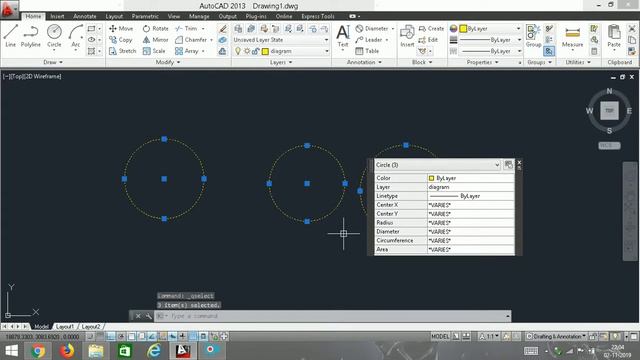Click the Leader annotation tool
This screenshot has height=360, width=640.
click(369, 40)
